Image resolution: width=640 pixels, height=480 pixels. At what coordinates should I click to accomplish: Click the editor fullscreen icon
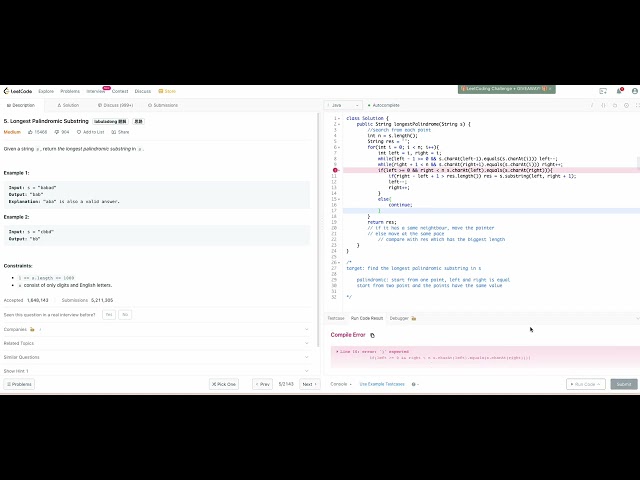638,105
